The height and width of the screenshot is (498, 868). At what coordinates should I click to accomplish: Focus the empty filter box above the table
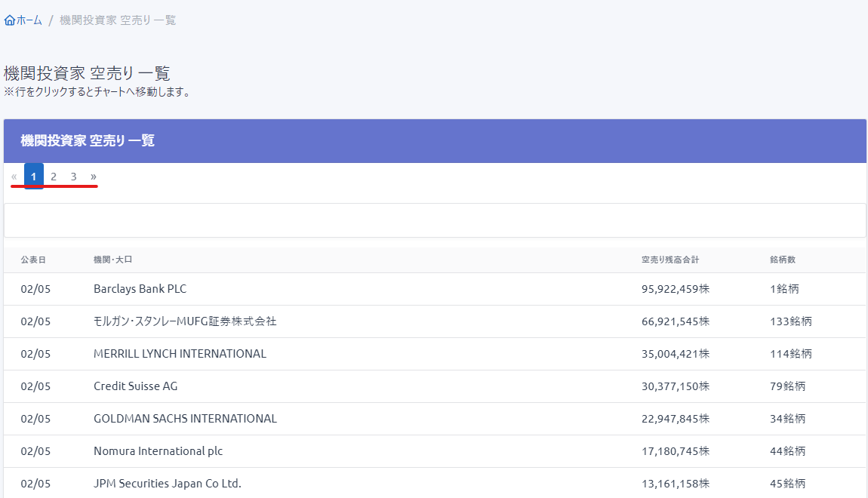click(434, 220)
